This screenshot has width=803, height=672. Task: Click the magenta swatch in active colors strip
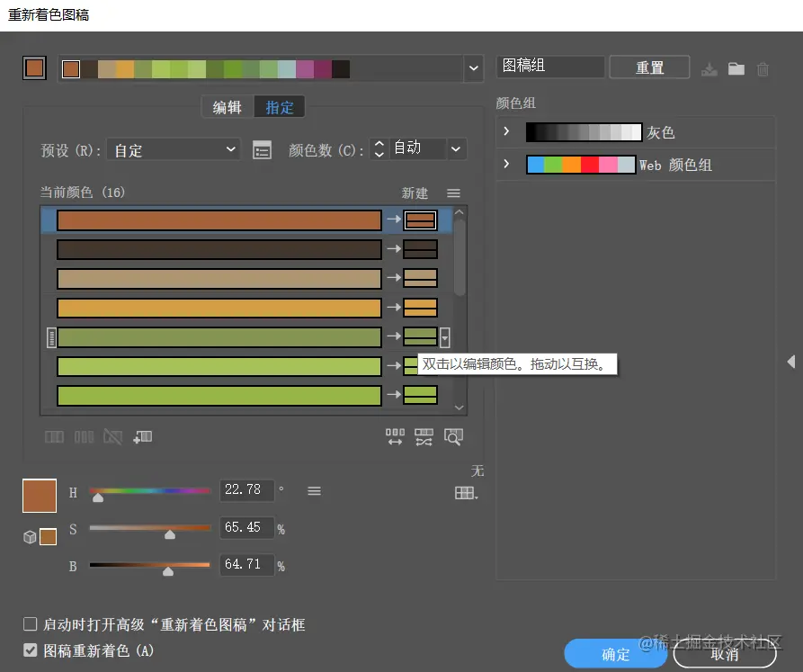(x=305, y=69)
